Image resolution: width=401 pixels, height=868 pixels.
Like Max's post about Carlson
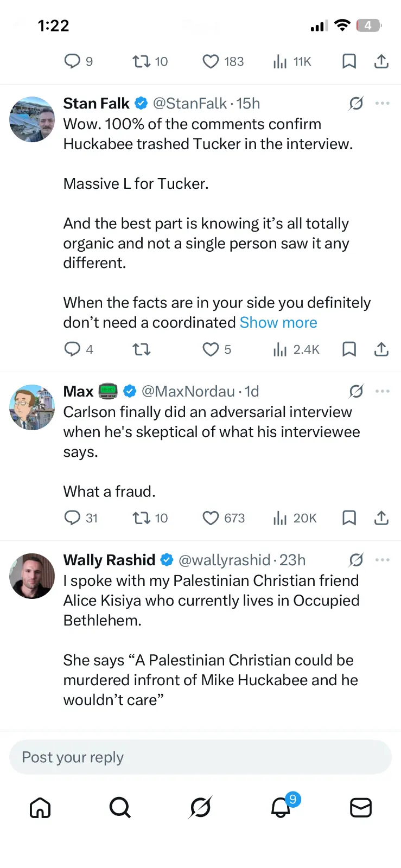211,518
